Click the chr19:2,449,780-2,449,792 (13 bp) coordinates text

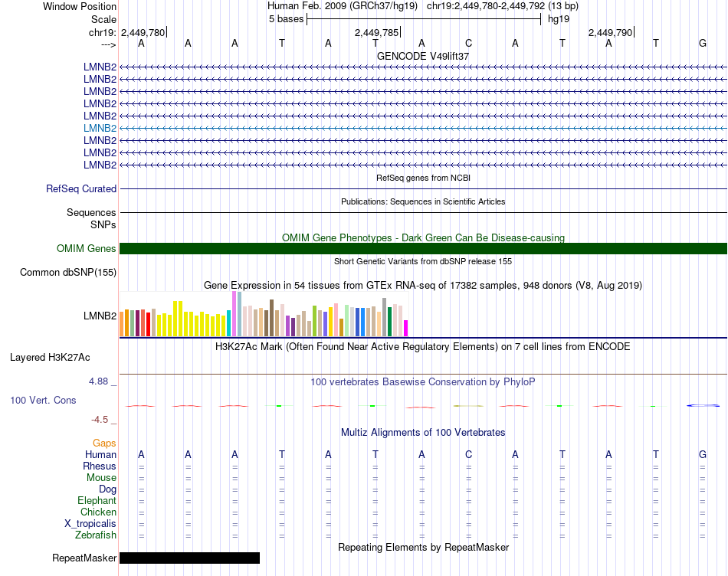pyautogui.click(x=503, y=6)
